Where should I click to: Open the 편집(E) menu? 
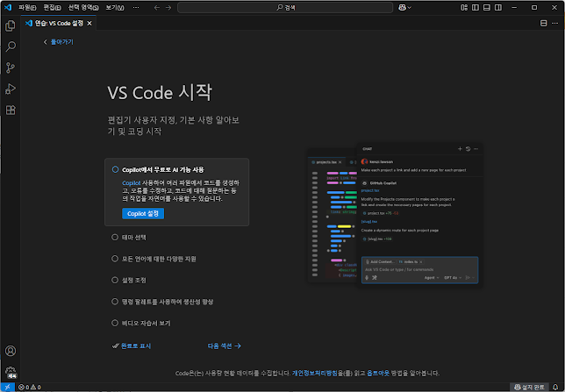53,8
